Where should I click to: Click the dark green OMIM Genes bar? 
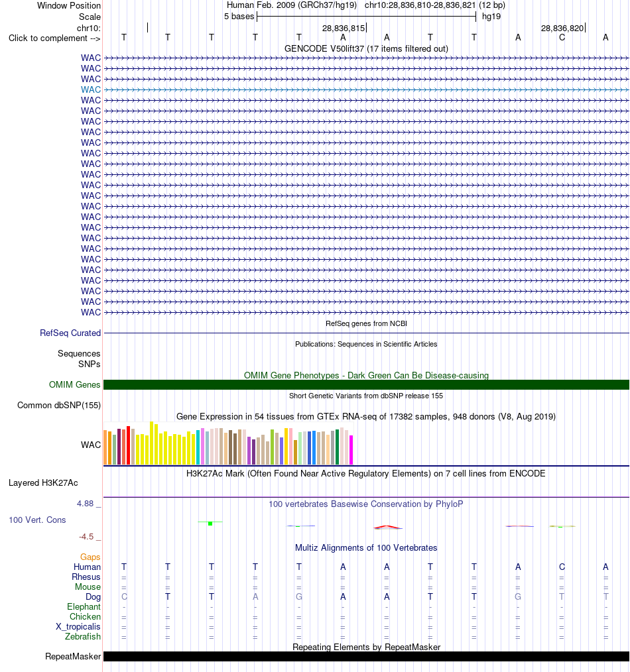click(x=366, y=385)
